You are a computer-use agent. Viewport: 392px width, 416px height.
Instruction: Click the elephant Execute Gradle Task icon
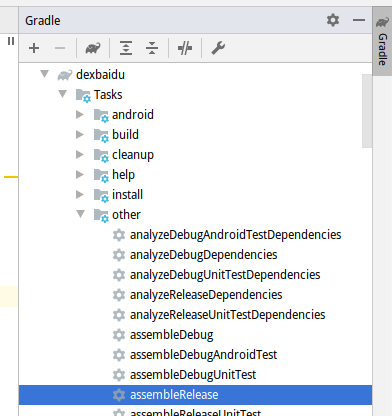click(93, 48)
